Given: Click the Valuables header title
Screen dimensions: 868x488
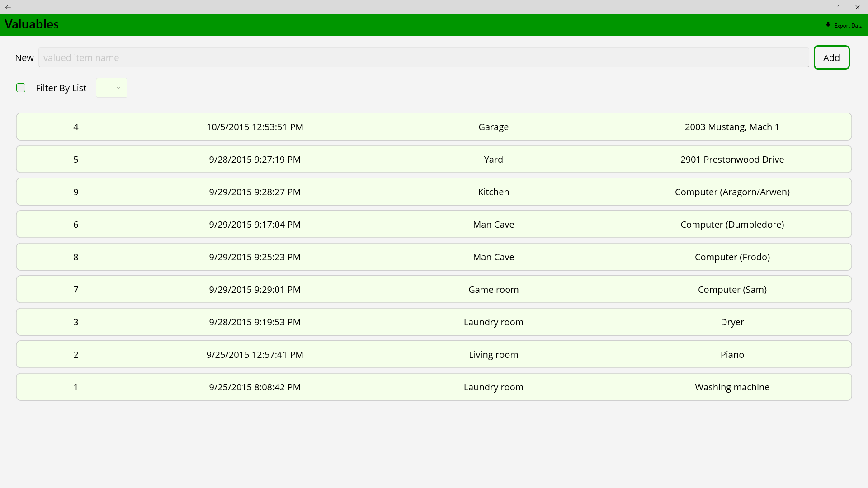Looking at the screenshot, I should 32,24.
